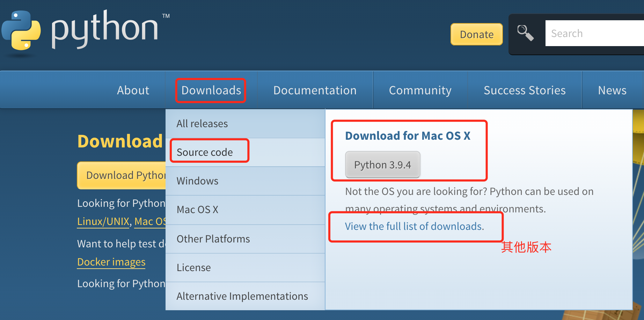The height and width of the screenshot is (320, 644).
Task: Open the Documentation menu
Action: (x=315, y=90)
